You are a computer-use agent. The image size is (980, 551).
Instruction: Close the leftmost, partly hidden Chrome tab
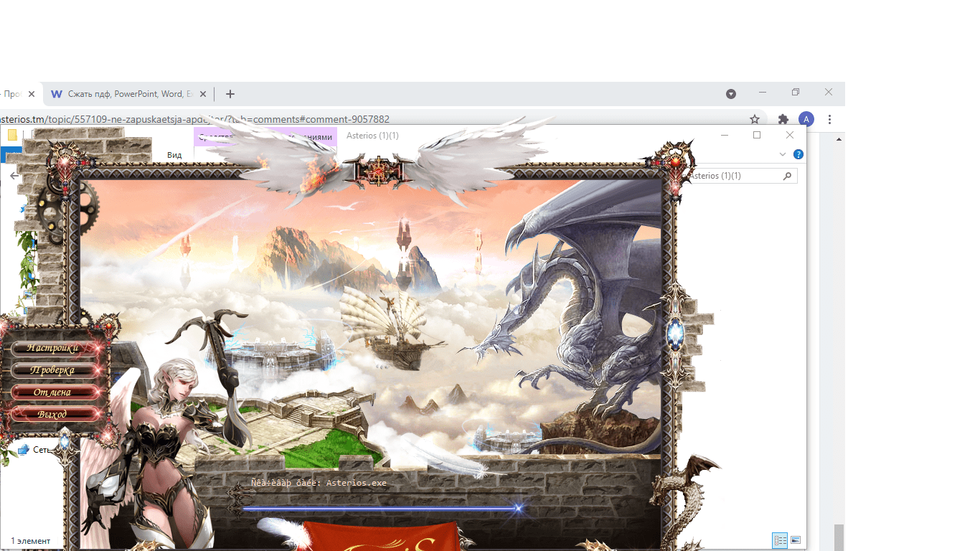(31, 94)
